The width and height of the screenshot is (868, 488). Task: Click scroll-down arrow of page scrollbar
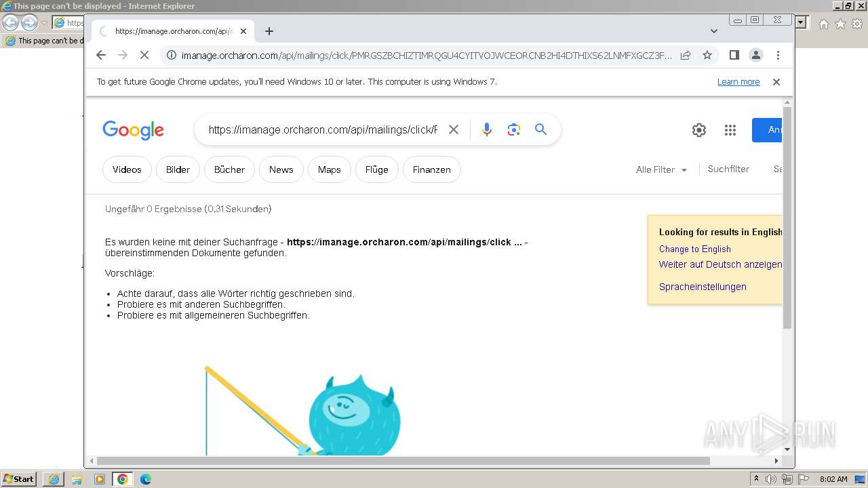[787, 449]
